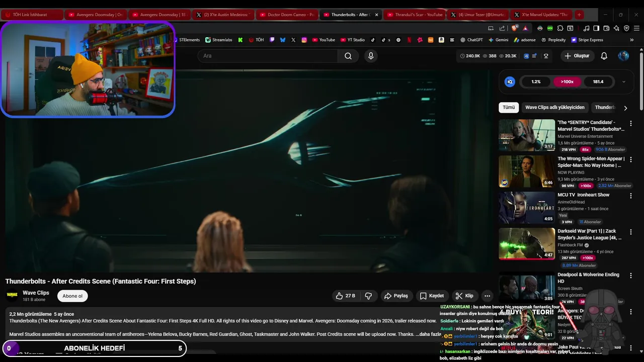Click the >100x vidIQ score pill
The height and width of the screenshot is (362, 644).
567,81
